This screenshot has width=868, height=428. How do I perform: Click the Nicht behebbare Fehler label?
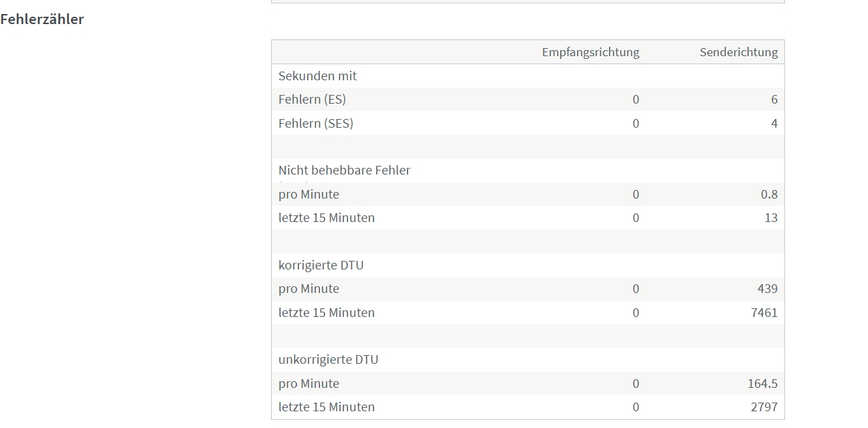click(345, 171)
